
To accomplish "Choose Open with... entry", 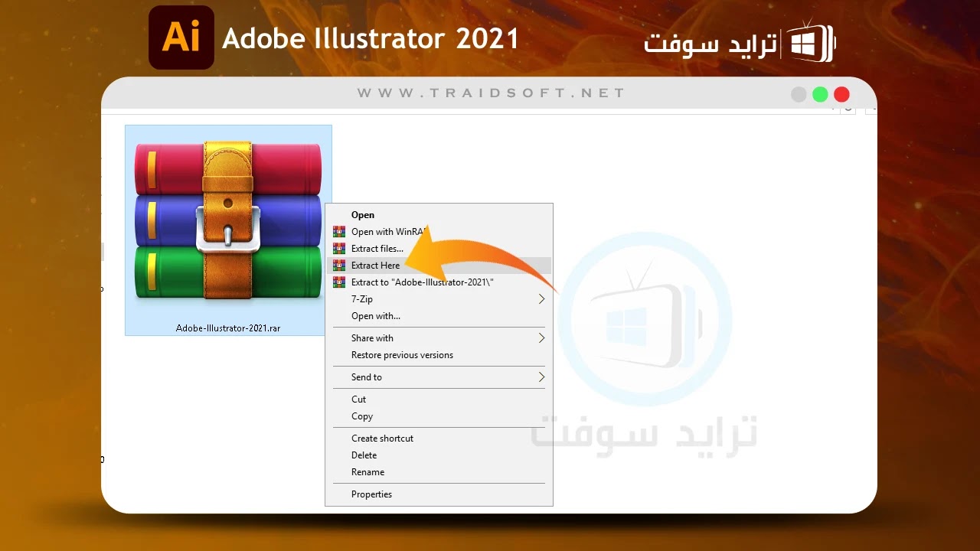I will (x=439, y=316).
